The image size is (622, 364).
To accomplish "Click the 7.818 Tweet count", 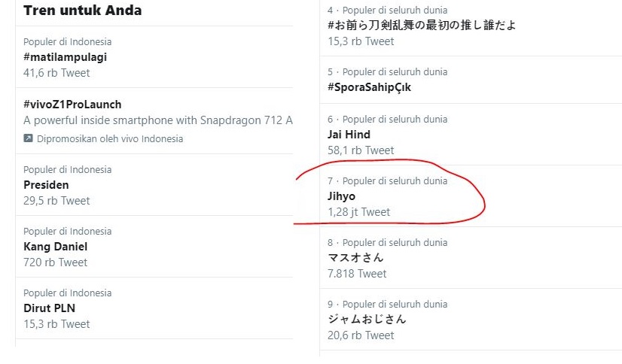I will 357,274.
